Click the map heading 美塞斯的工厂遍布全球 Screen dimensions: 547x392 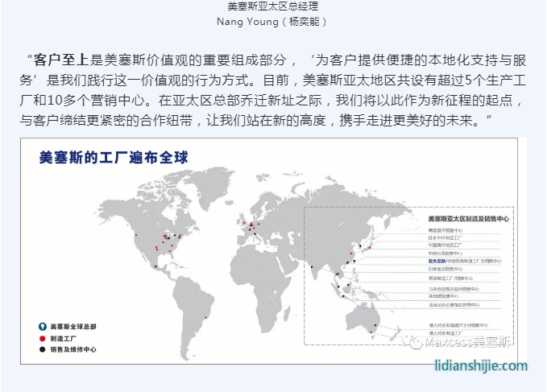tap(114, 158)
